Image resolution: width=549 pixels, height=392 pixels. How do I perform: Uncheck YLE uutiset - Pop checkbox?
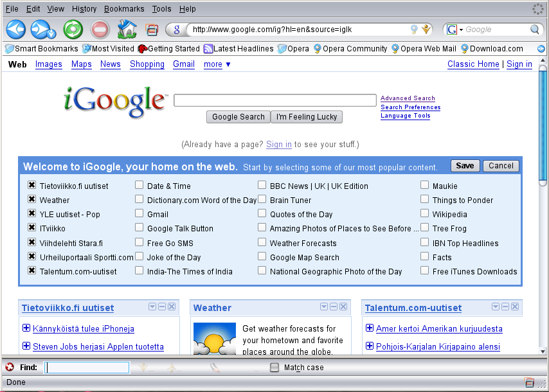pos(32,213)
